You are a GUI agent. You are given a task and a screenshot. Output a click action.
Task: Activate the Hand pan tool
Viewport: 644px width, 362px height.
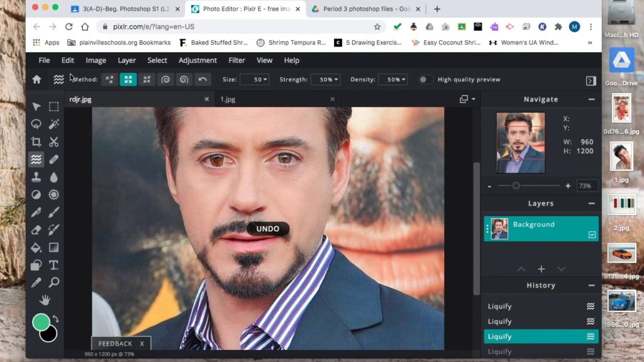tap(45, 300)
